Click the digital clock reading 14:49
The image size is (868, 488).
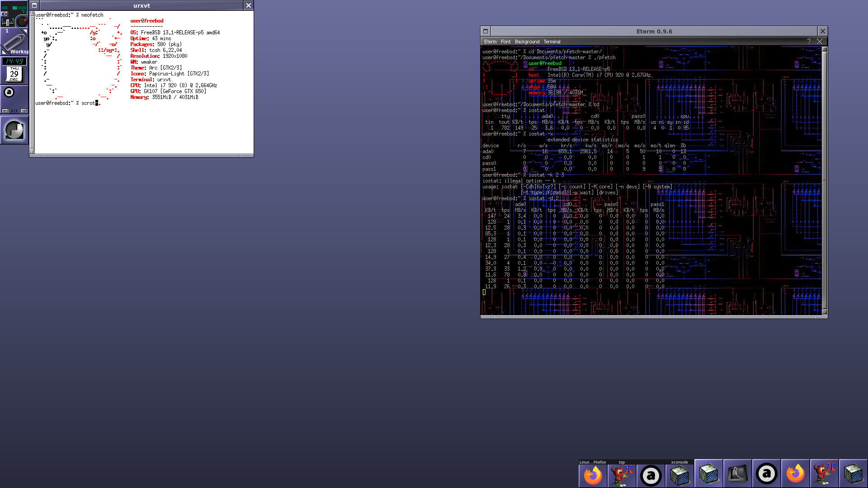tap(14, 61)
